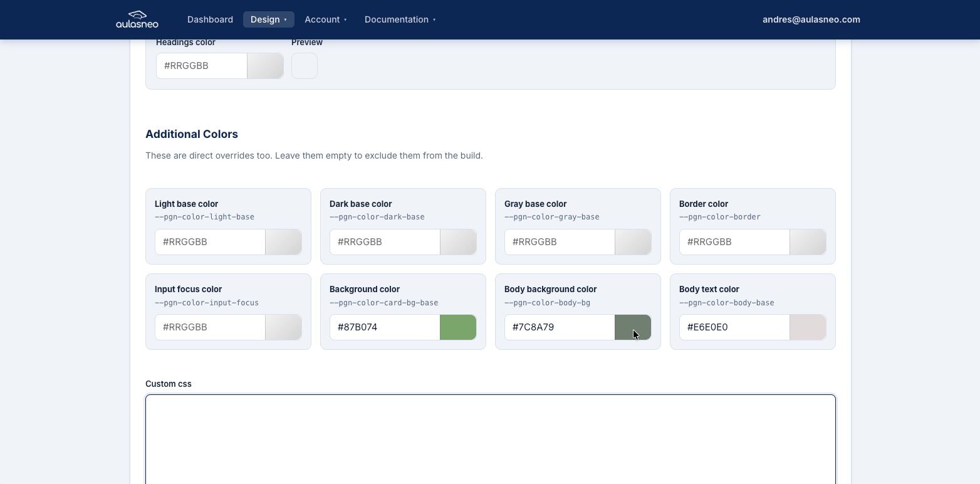Image resolution: width=980 pixels, height=484 pixels.
Task: Expand the Account dropdown menu
Action: click(325, 19)
